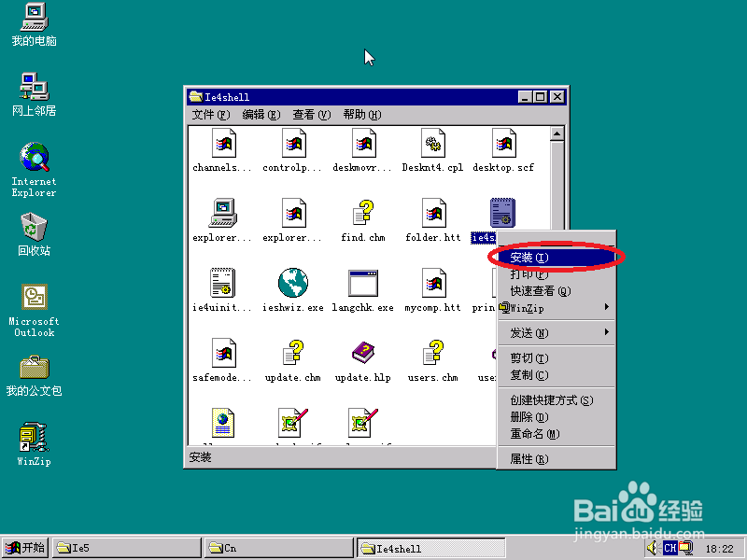Image resolution: width=747 pixels, height=560 pixels.
Task: Open the 帮助(H) menu
Action: [362, 115]
